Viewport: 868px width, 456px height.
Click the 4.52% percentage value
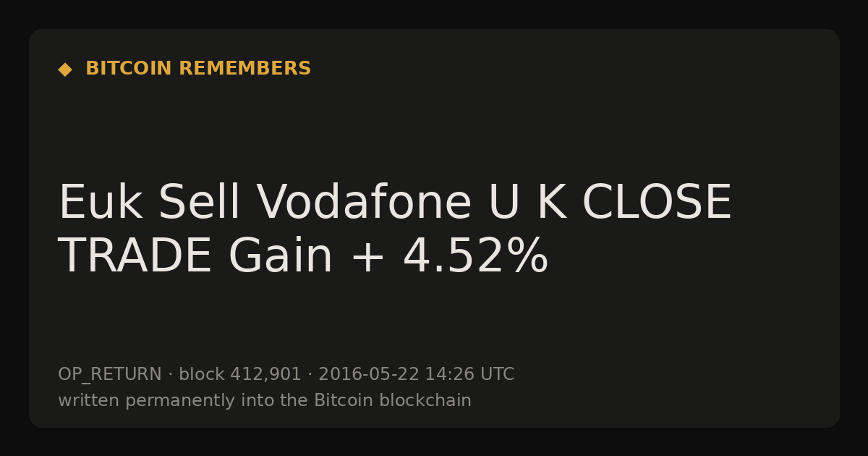[475, 257]
